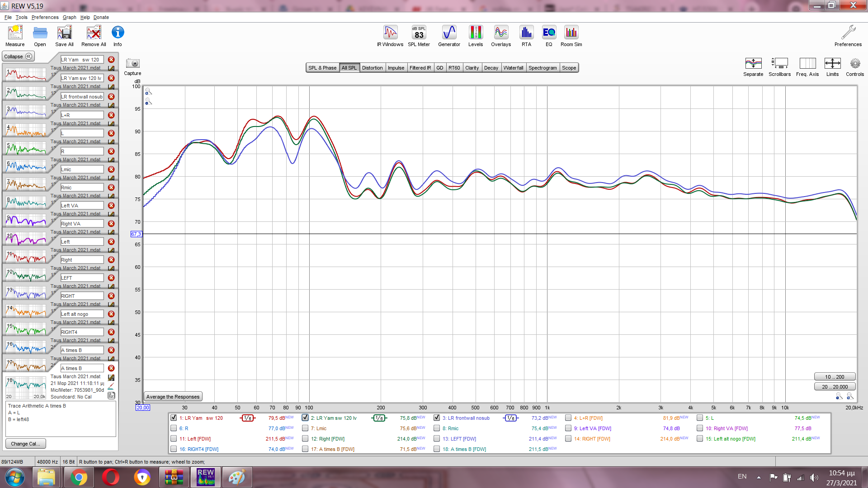Set frequency range to 10 .. 200
Viewport: 868px width, 488px height.
click(x=834, y=377)
